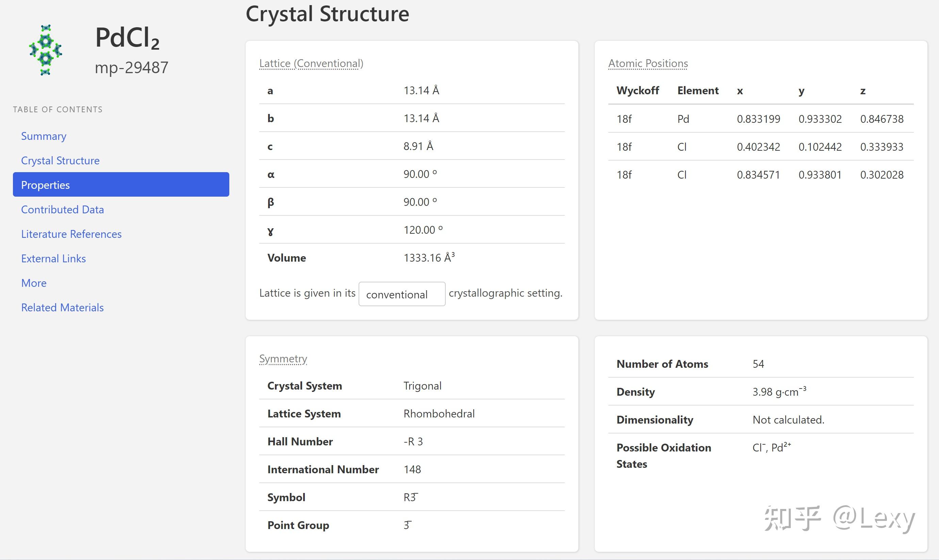
Task: Select the Point Group value
Action: 408,525
